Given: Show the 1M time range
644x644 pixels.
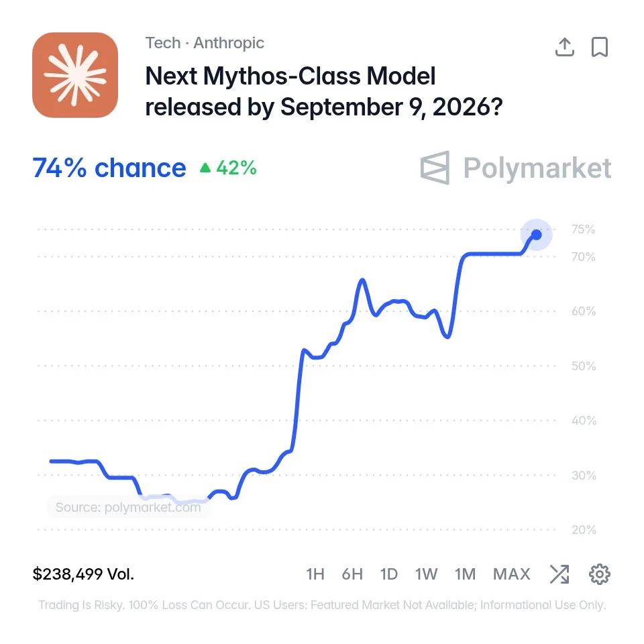Looking at the screenshot, I should tap(466, 574).
